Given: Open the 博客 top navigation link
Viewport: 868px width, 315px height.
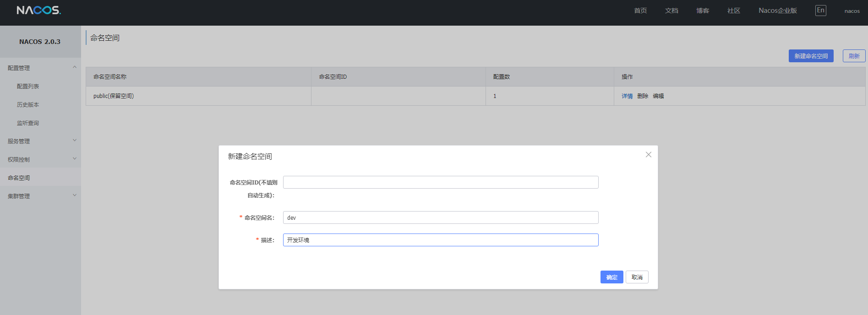Looking at the screenshot, I should 703,11.
